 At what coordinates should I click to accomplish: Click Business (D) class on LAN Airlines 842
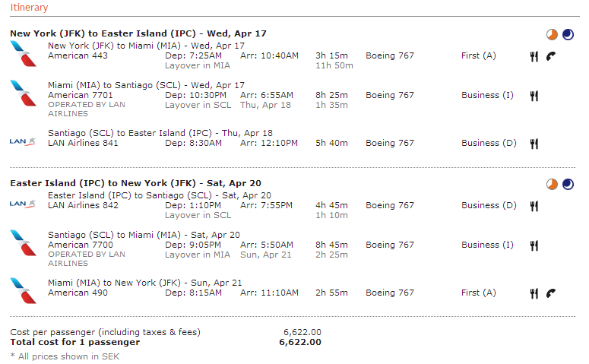(x=489, y=205)
